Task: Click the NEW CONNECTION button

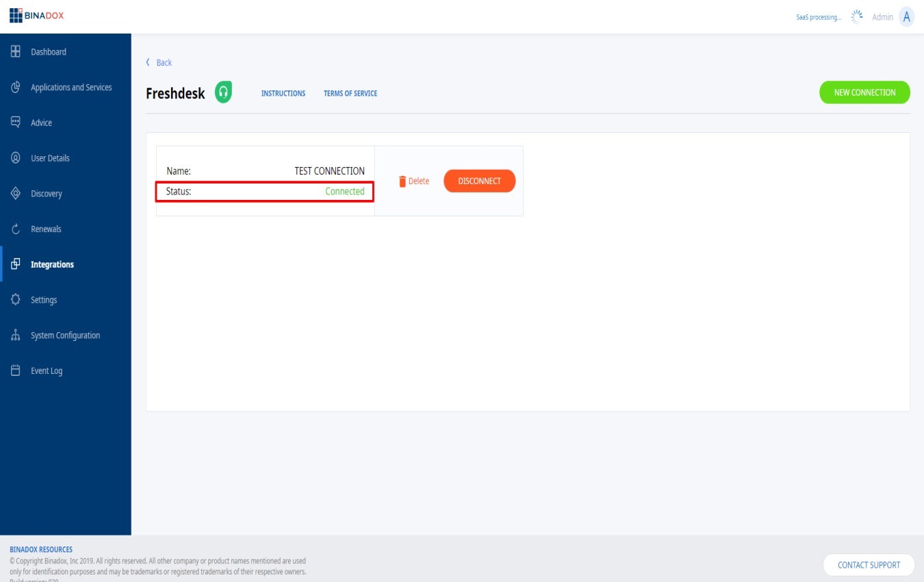Action: click(x=864, y=92)
